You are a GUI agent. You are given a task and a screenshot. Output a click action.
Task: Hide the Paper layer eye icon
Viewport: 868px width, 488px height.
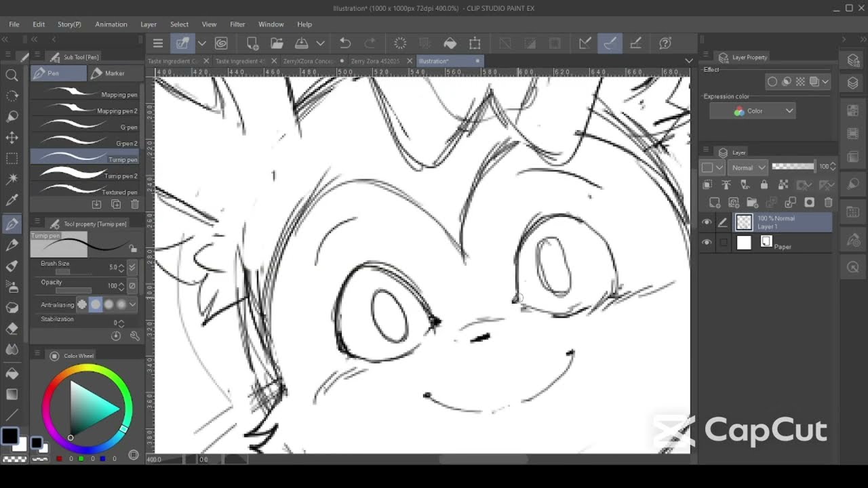pyautogui.click(x=707, y=243)
